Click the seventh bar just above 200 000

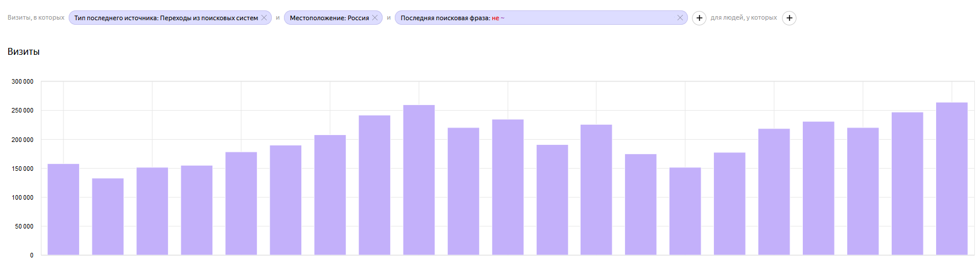[x=330, y=195]
